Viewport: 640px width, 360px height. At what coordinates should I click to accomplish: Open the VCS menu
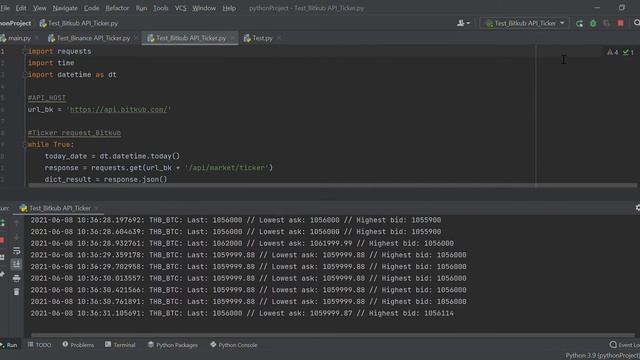pos(180,8)
